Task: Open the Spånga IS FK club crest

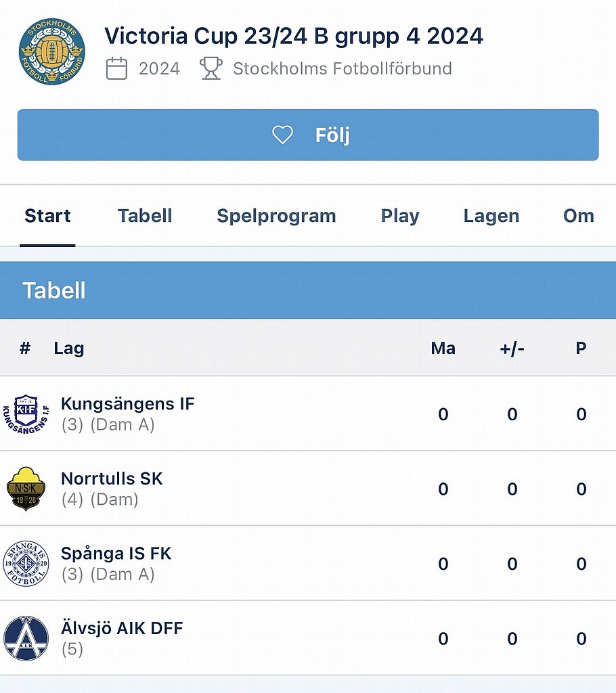Action: (x=26, y=563)
